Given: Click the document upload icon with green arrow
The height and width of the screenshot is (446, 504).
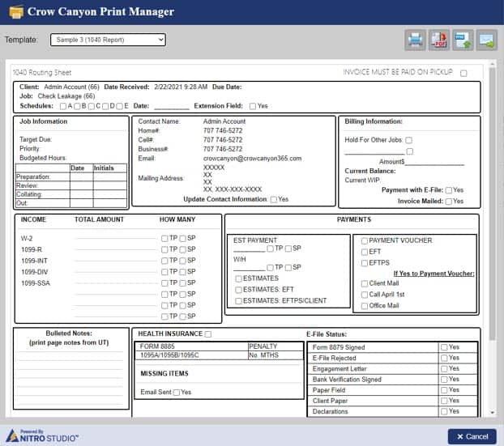Looking at the screenshot, I should click(463, 40).
